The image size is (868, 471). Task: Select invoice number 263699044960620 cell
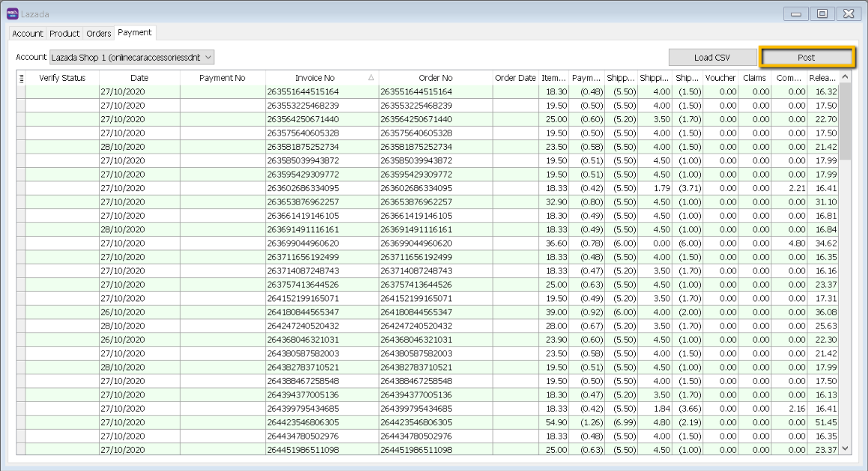(303, 243)
